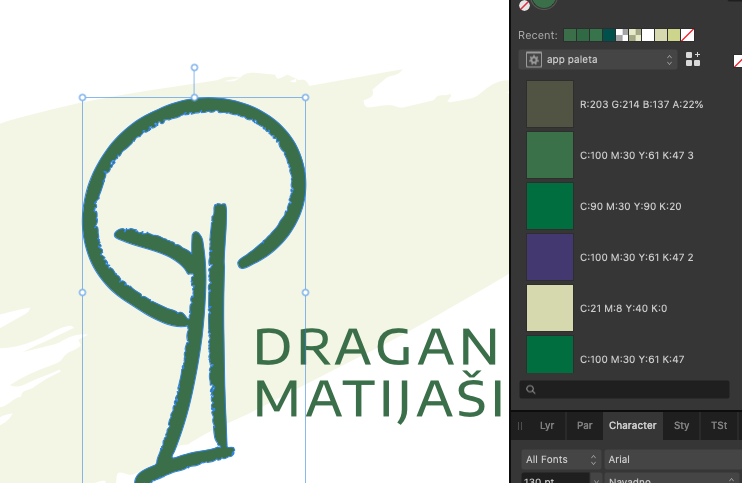Open the Navadno font style dropdown
This screenshot has height=483, width=742.
673,478
